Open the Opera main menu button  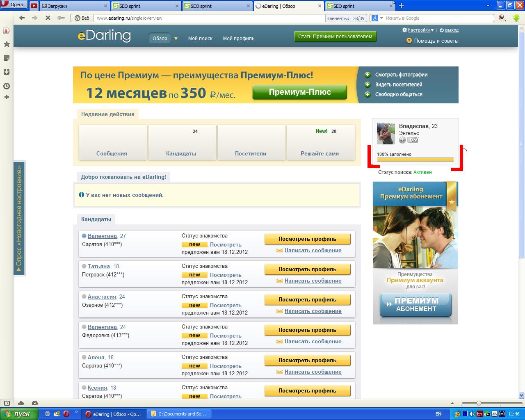pos(14,5)
